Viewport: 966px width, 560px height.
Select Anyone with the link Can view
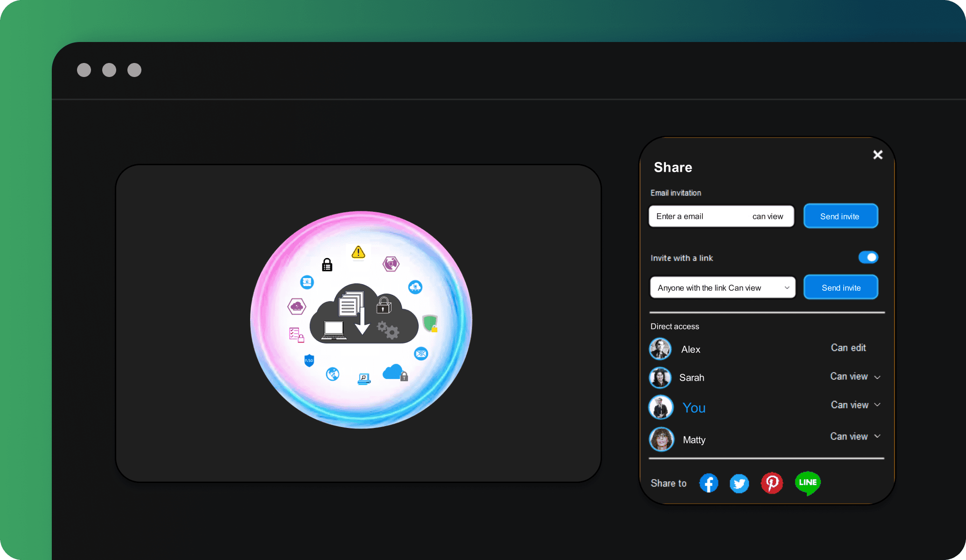[x=723, y=288]
